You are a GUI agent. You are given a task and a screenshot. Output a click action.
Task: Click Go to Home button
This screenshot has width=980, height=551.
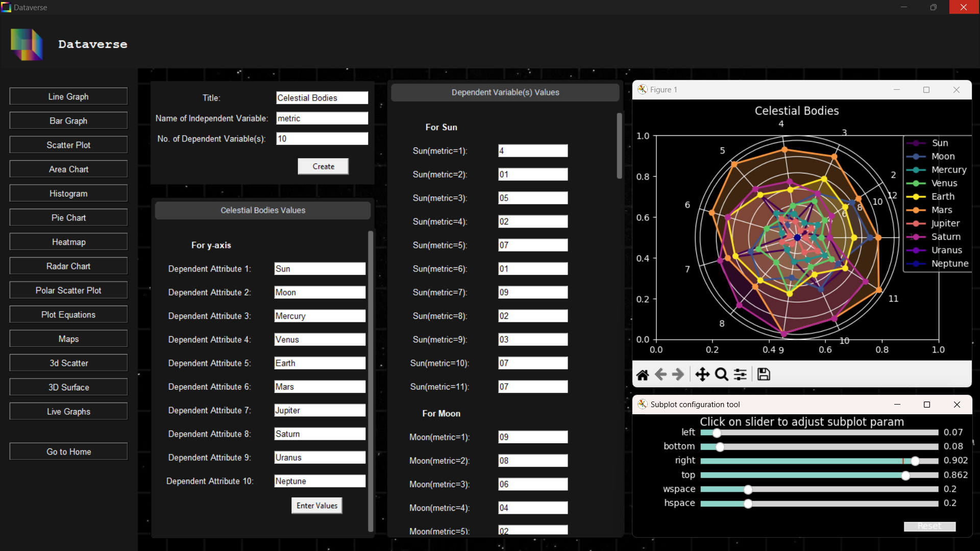click(68, 452)
